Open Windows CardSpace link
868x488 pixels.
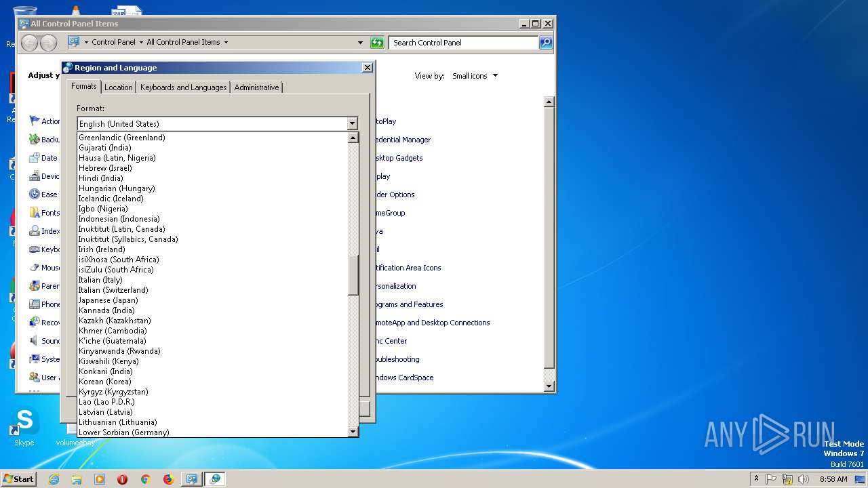(x=403, y=378)
